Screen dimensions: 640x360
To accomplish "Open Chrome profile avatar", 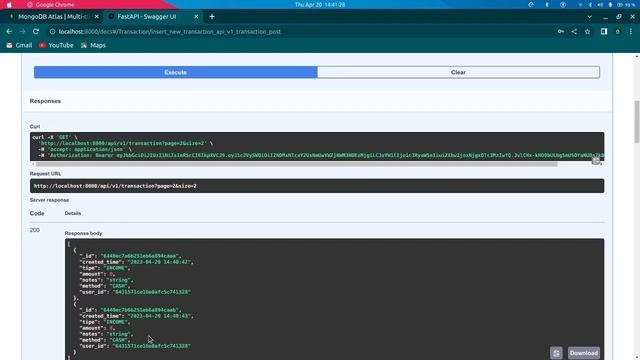I will (x=617, y=31).
